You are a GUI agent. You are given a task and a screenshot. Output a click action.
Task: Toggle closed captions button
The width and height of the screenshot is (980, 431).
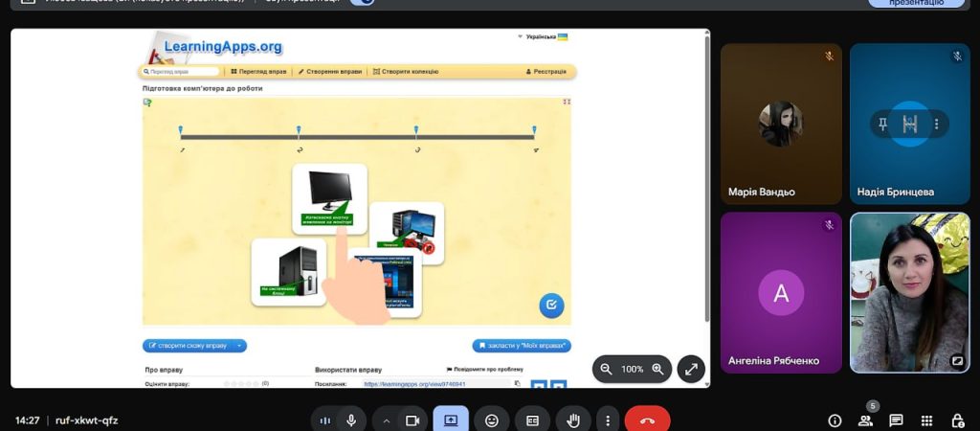532,420
